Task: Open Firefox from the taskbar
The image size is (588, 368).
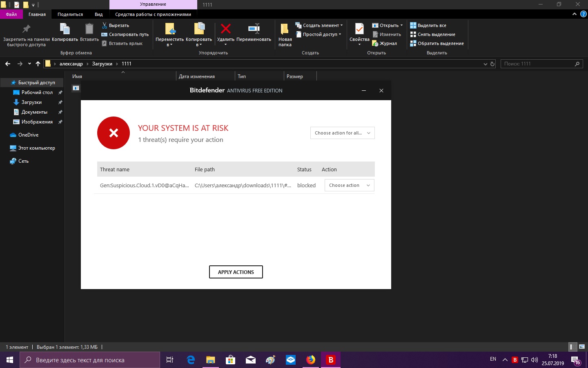Action: (x=311, y=360)
